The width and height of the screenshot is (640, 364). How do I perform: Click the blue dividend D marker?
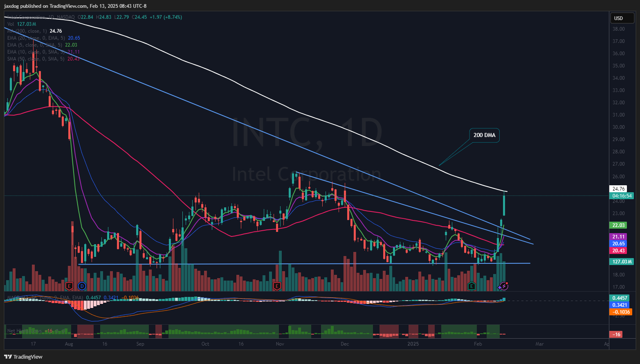[82, 286]
